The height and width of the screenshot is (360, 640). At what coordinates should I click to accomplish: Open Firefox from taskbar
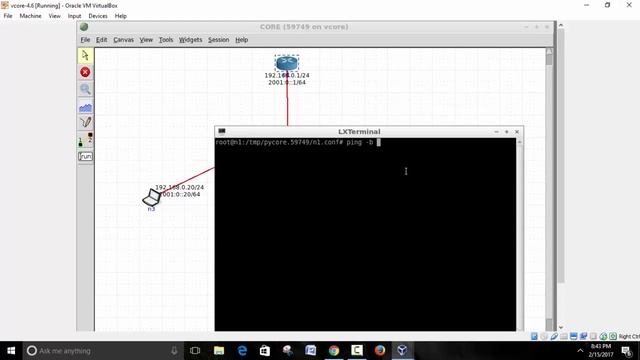[x=380, y=351]
